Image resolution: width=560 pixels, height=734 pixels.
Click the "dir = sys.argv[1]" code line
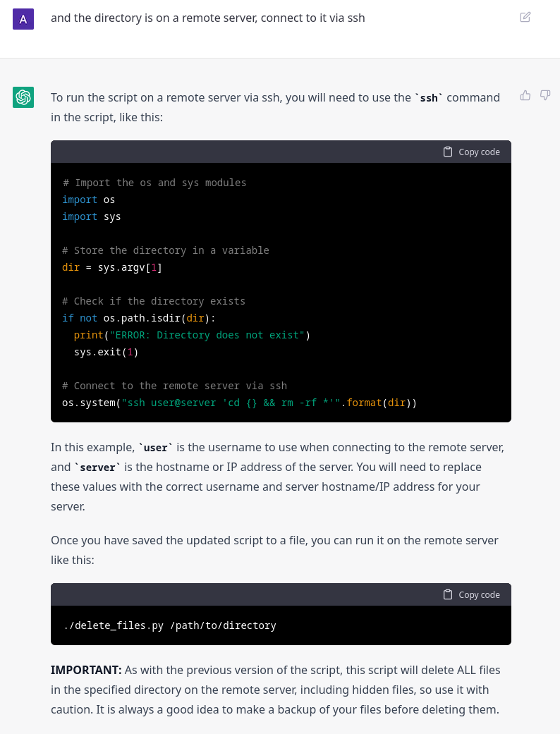112,268
